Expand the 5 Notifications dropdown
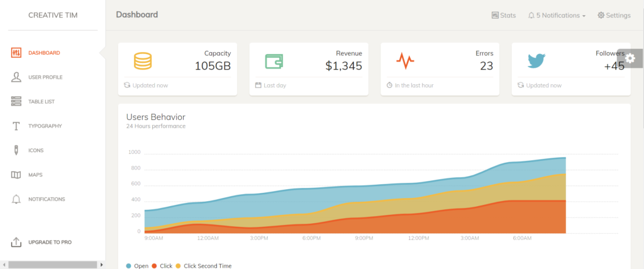Viewport: 644px width, 269px height. 557,16
